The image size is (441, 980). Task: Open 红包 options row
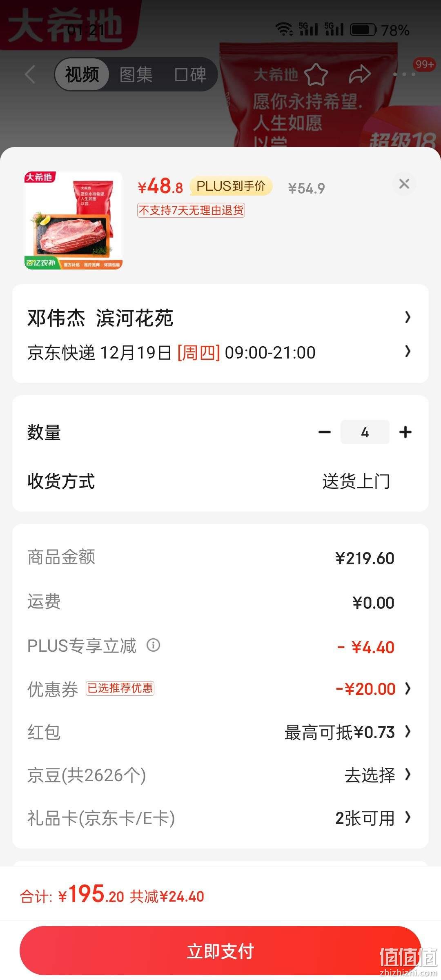[x=220, y=732]
